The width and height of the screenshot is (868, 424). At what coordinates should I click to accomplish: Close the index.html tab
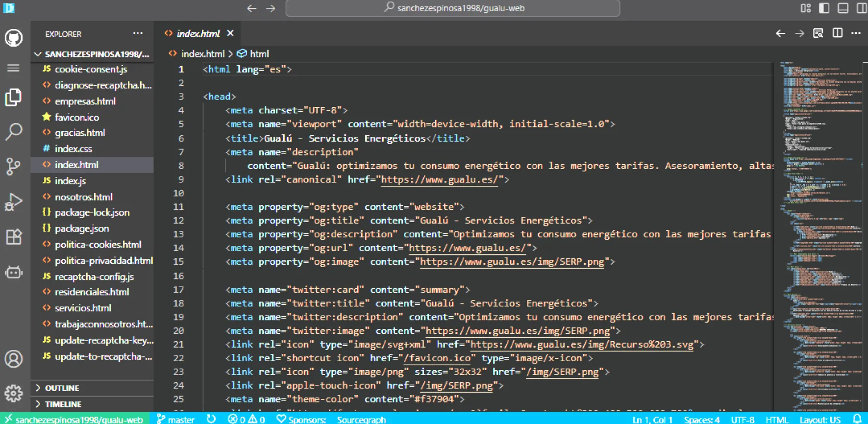pyautogui.click(x=230, y=33)
